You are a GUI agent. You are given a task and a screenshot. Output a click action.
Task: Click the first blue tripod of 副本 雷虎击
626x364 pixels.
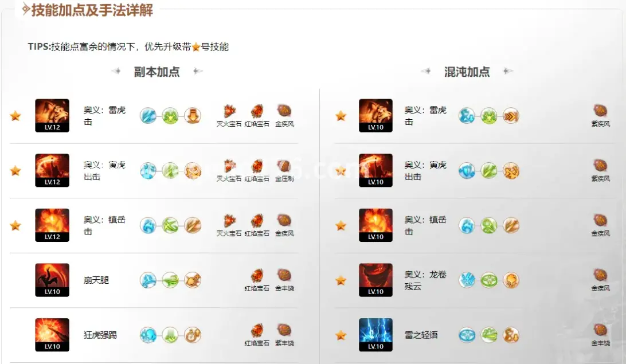click(x=148, y=116)
